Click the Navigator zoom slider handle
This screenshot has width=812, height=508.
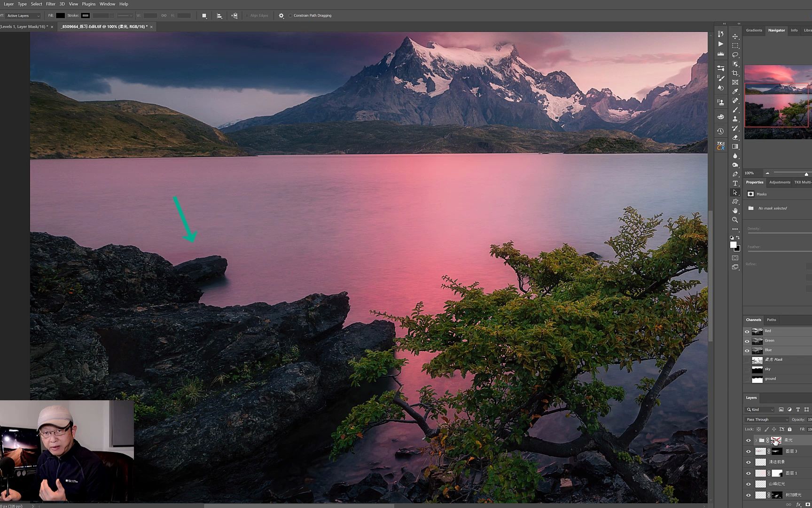[x=806, y=174]
